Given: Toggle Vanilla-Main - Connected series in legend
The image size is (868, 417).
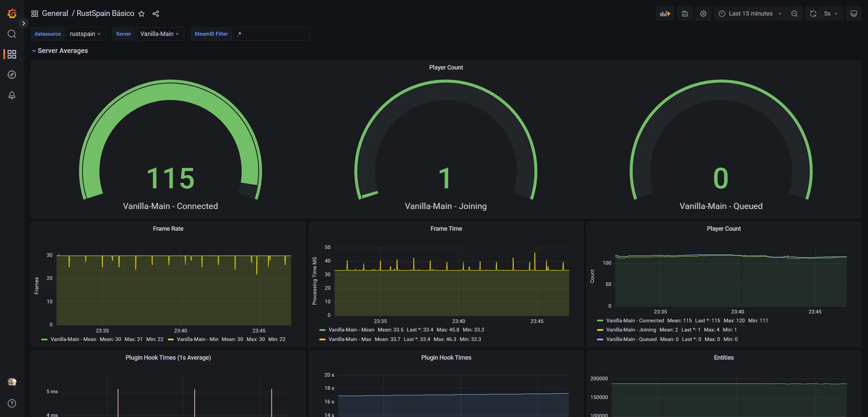Looking at the screenshot, I should pos(635,321).
